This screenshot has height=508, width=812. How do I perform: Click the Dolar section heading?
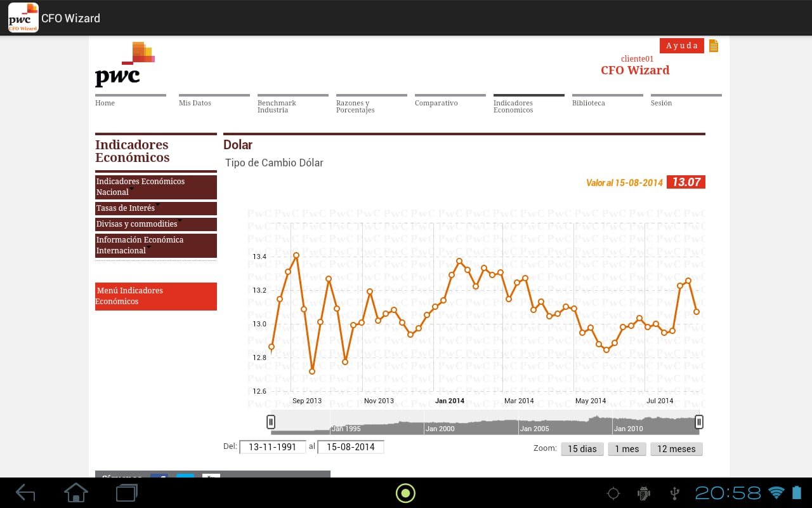click(238, 145)
